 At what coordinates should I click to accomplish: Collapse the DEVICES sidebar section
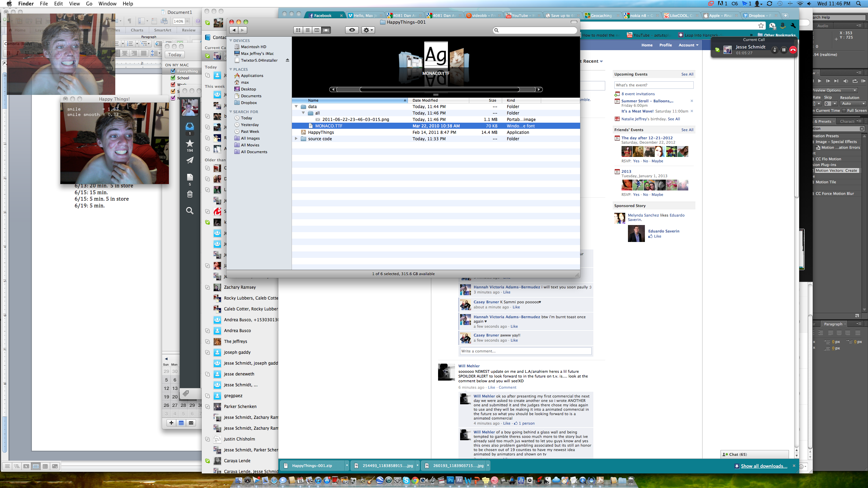[231, 41]
